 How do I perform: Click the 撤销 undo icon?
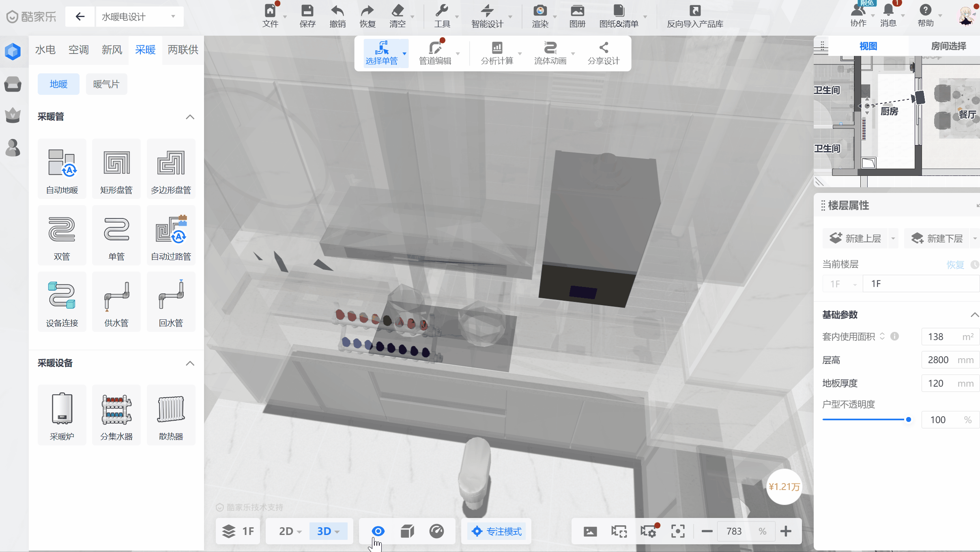coord(337,16)
